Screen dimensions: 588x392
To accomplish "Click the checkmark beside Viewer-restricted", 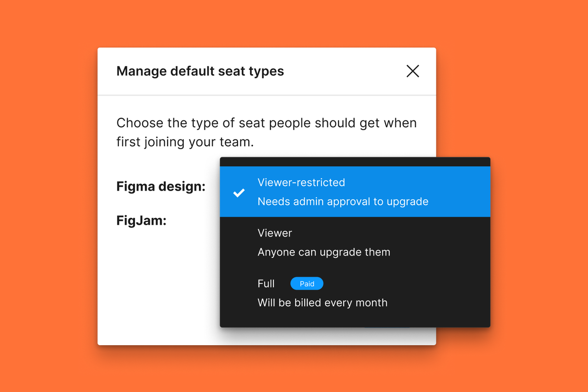I will (239, 193).
